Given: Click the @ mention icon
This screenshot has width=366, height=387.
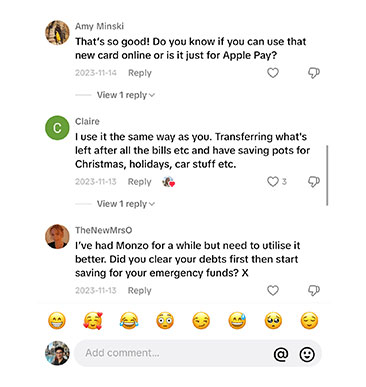Looking at the screenshot, I should [281, 354].
